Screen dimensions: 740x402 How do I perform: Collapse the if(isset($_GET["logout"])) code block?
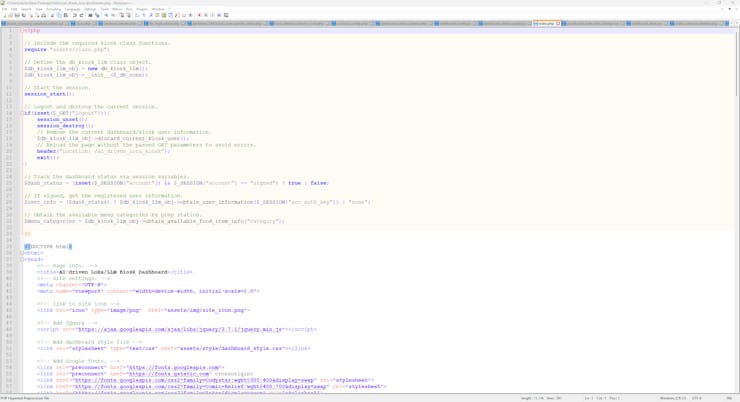[x=22, y=113]
